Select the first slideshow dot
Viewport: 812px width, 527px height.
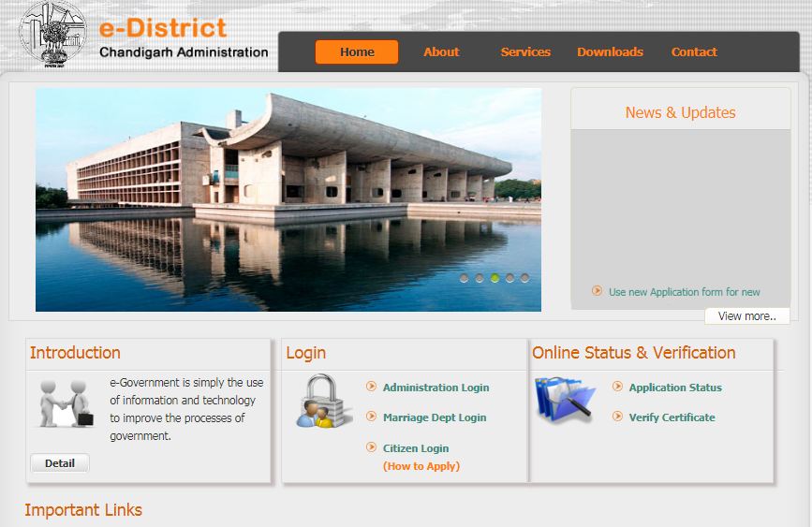[464, 278]
